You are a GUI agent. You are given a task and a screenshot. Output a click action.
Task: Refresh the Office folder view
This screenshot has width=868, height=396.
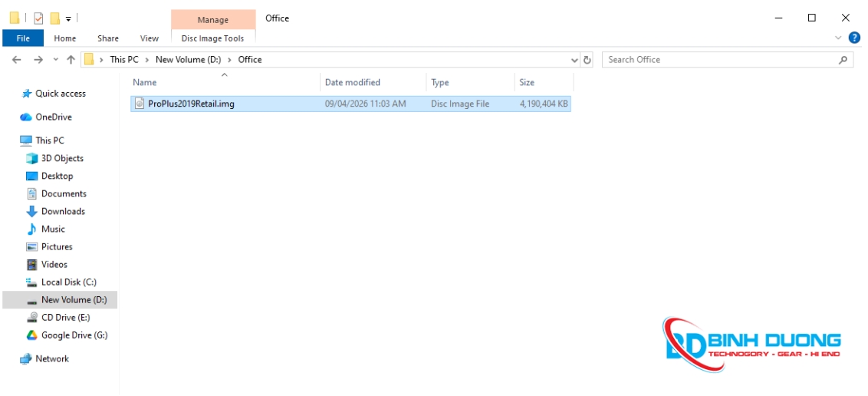tap(587, 60)
